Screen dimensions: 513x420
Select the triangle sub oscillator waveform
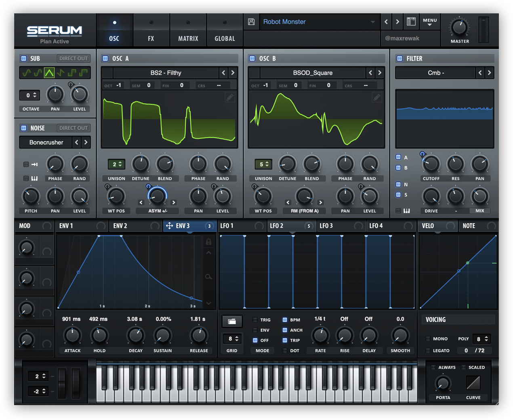49,73
